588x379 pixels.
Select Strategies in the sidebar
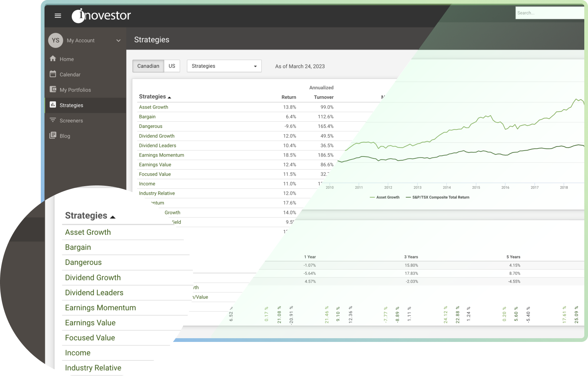click(x=71, y=105)
